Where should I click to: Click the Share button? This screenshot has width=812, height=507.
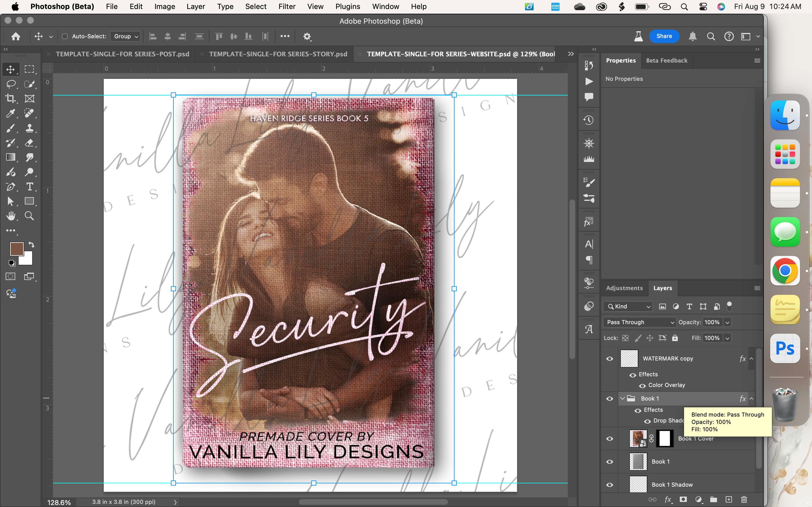pos(664,36)
